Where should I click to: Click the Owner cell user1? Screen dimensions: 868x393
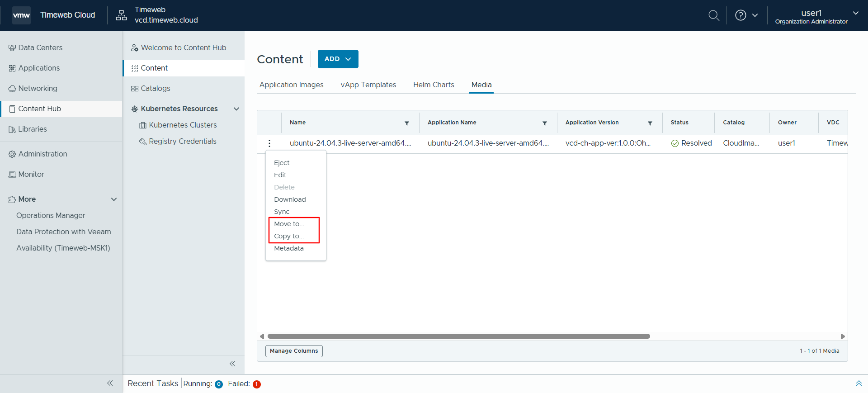[787, 143]
